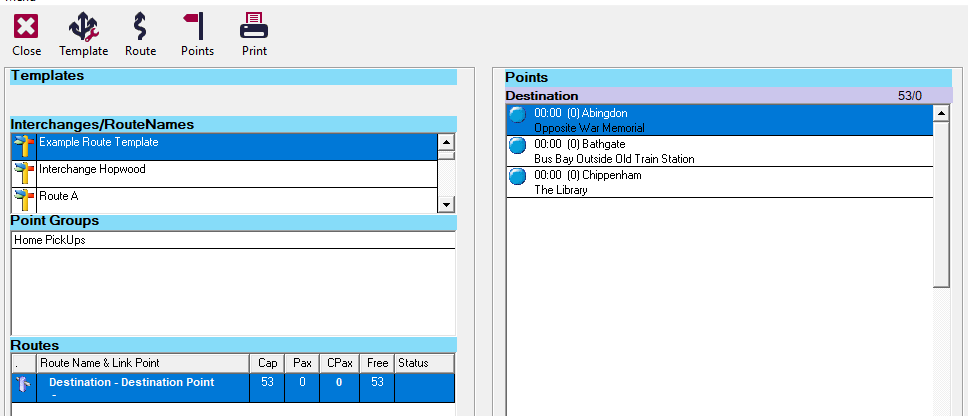Click the Status column header

click(x=412, y=363)
